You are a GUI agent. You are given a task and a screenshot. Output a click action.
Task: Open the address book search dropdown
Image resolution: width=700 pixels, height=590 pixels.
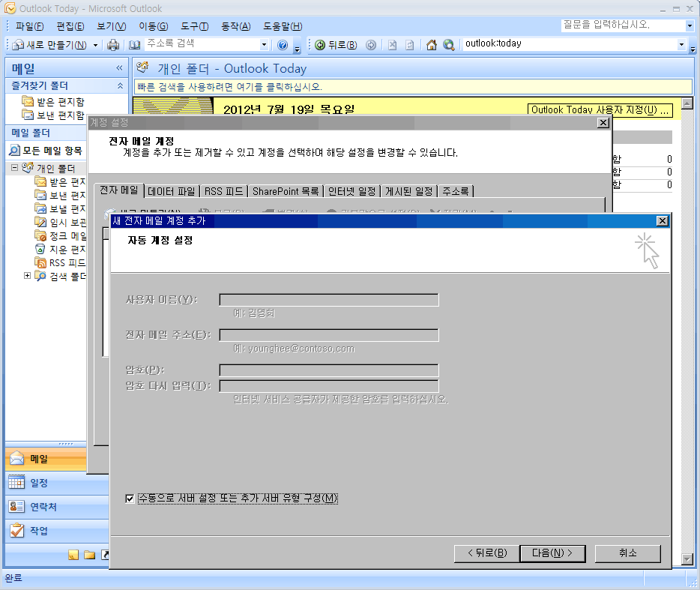pos(264,44)
